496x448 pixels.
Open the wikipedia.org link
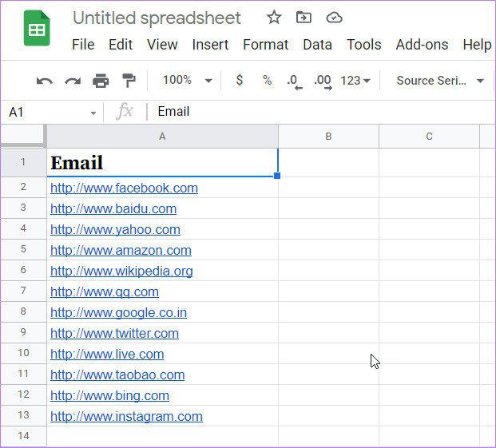121,272
